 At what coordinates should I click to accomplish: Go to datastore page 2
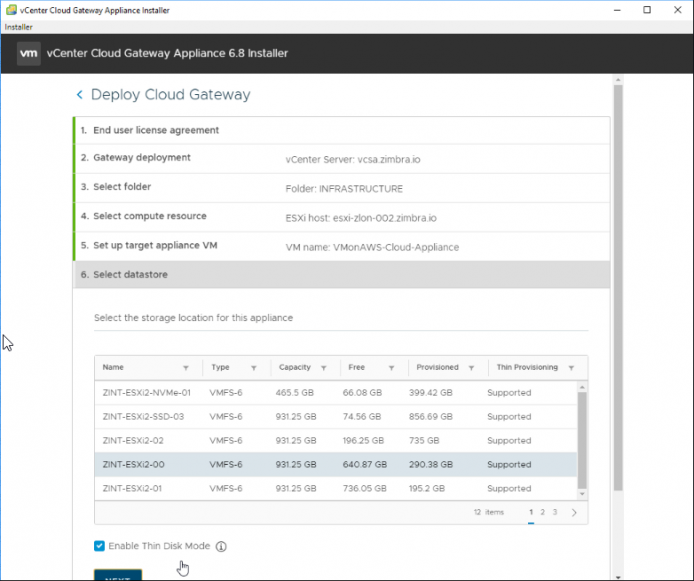coord(542,512)
